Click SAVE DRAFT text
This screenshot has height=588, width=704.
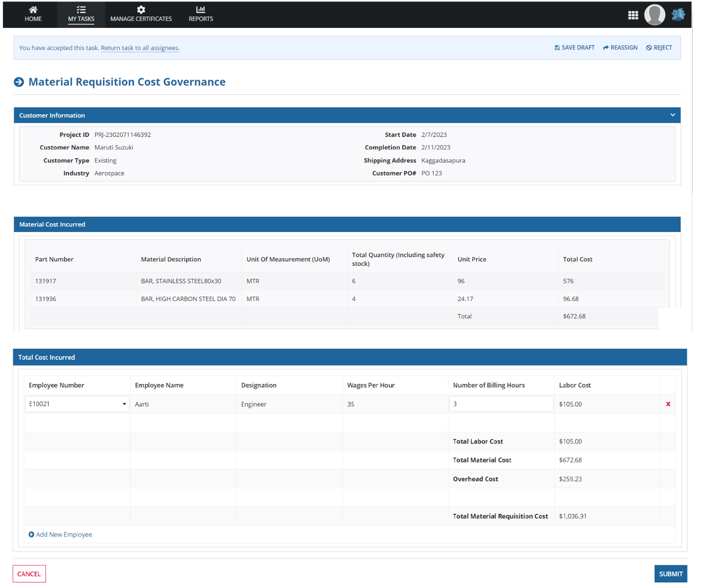click(x=578, y=48)
